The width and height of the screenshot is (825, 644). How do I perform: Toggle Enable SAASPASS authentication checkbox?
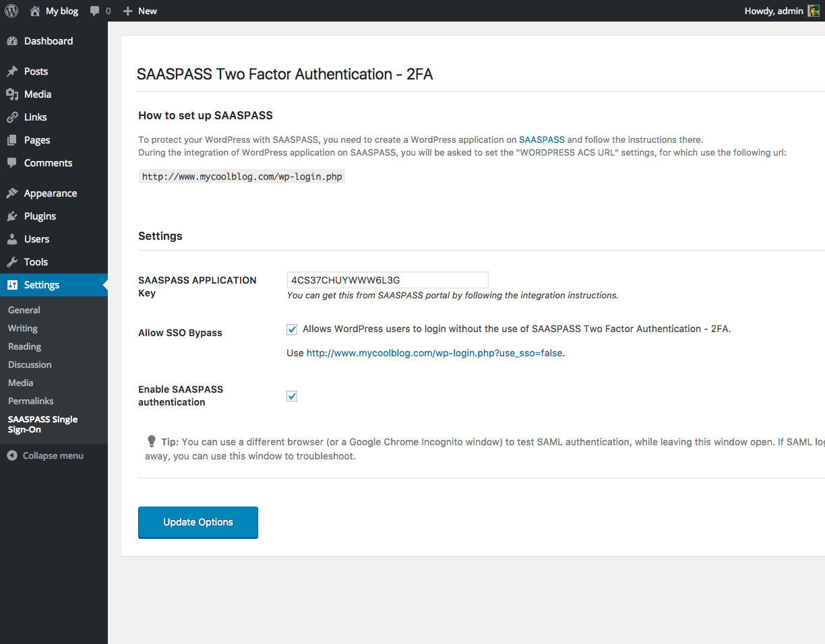coord(292,396)
